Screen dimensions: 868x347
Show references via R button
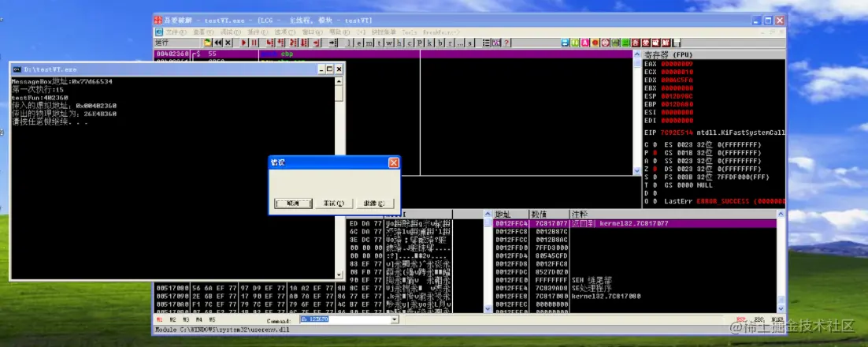pos(450,43)
